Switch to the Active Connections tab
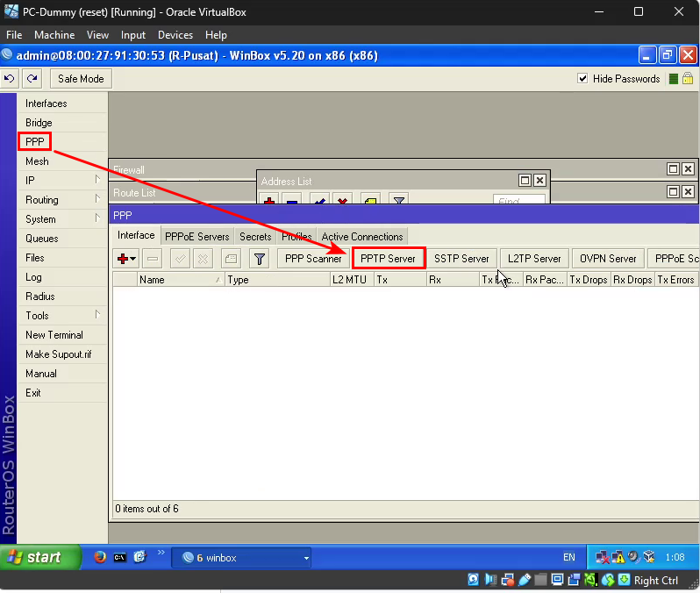This screenshot has width=700, height=593. (x=362, y=236)
